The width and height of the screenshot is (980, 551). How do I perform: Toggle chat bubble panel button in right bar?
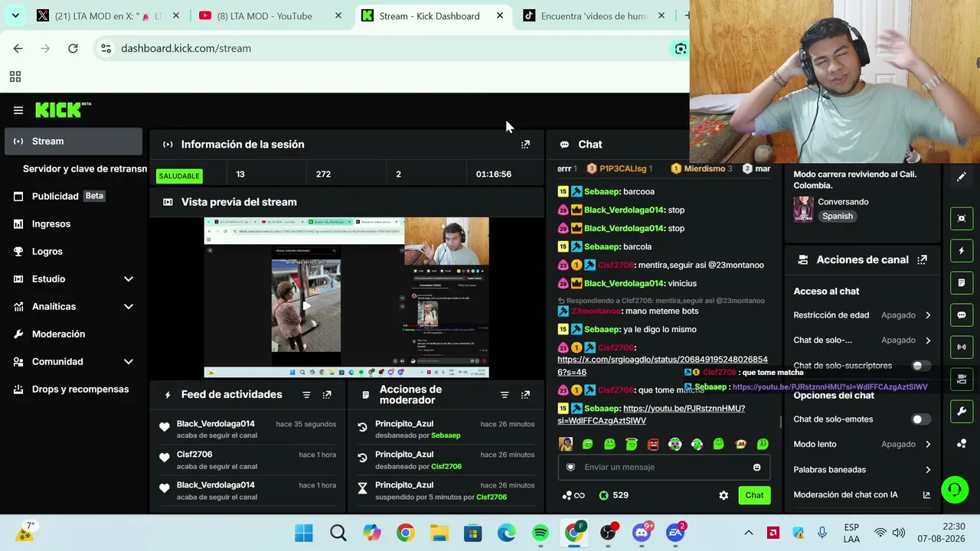pos(962,315)
